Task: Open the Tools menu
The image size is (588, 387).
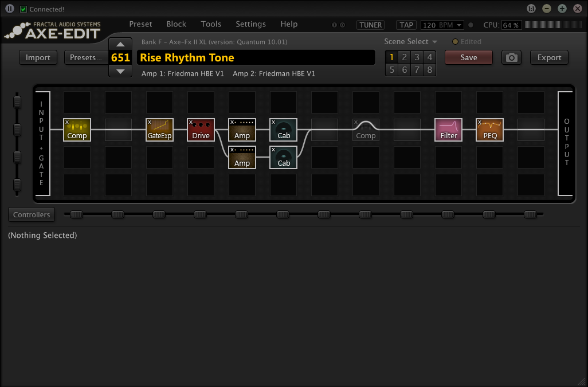Action: point(211,24)
